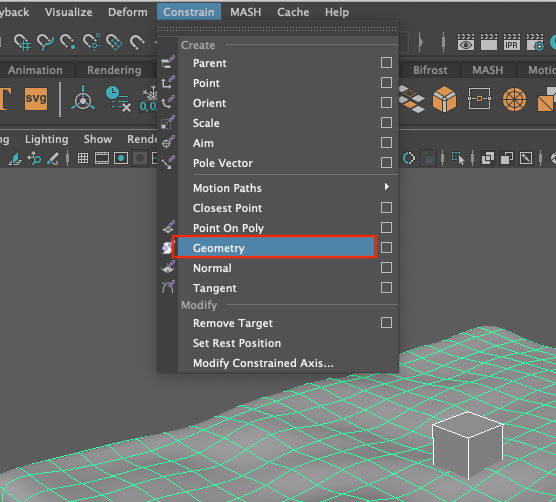This screenshot has width=556, height=502.
Task: Open the panel Lighting menu
Action: (46, 139)
